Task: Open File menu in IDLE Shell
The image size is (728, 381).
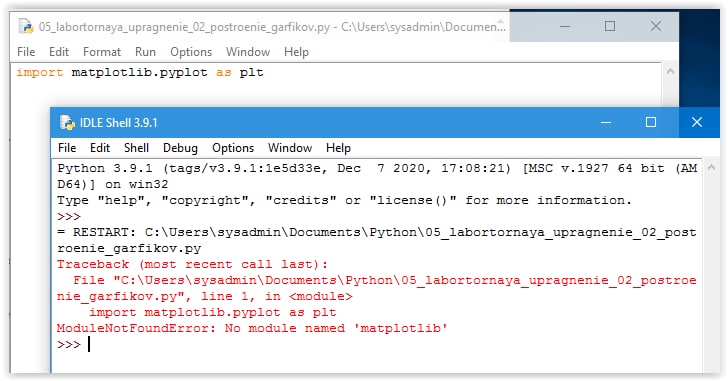Action: click(x=67, y=148)
